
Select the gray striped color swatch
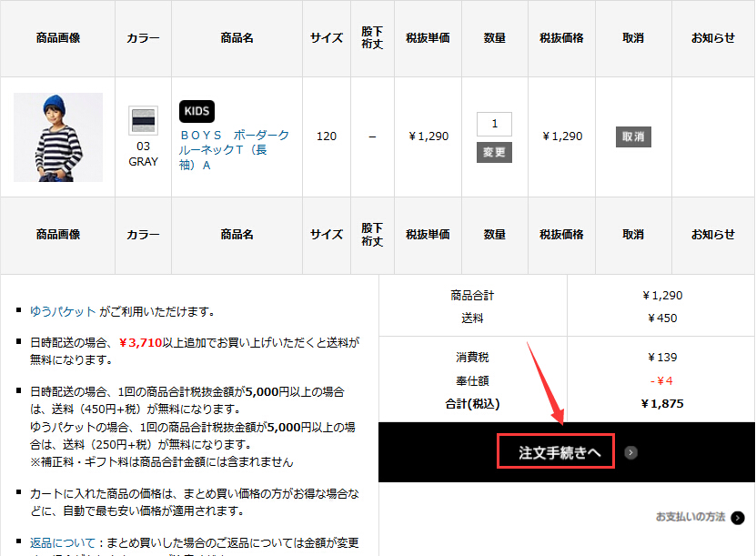pyautogui.click(x=143, y=120)
